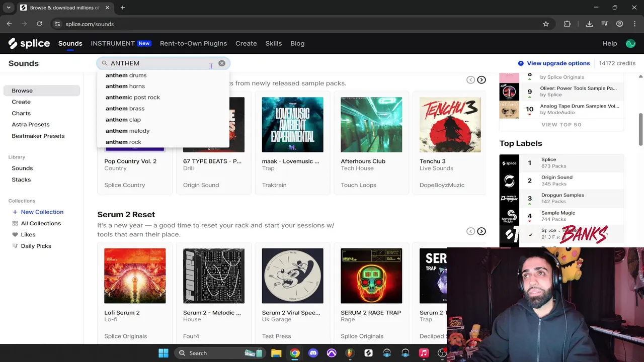644x362 pixels.
Task: Reload the page
Action: tap(39, 24)
